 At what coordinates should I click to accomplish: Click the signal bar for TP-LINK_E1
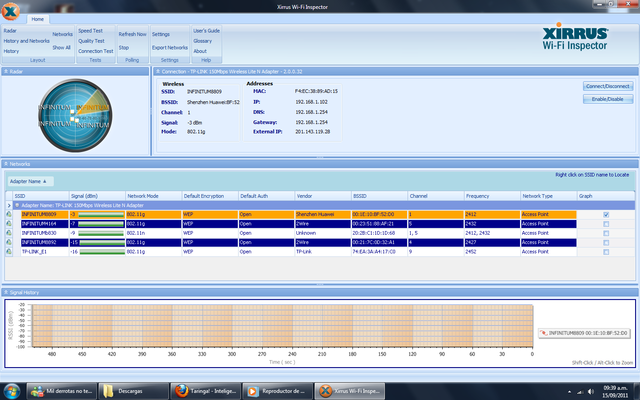coord(102,252)
